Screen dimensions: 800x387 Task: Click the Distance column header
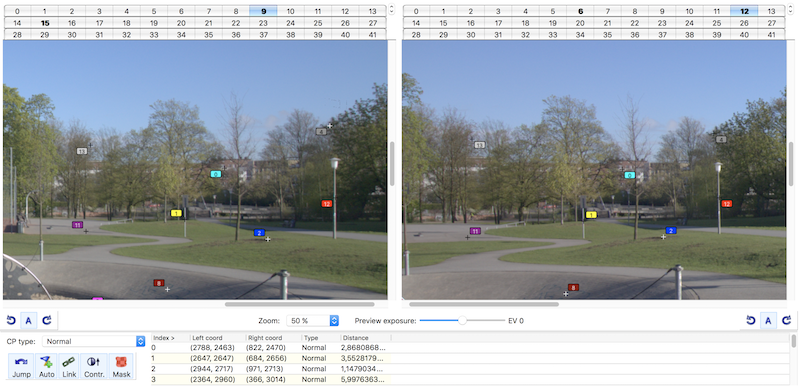click(365, 338)
